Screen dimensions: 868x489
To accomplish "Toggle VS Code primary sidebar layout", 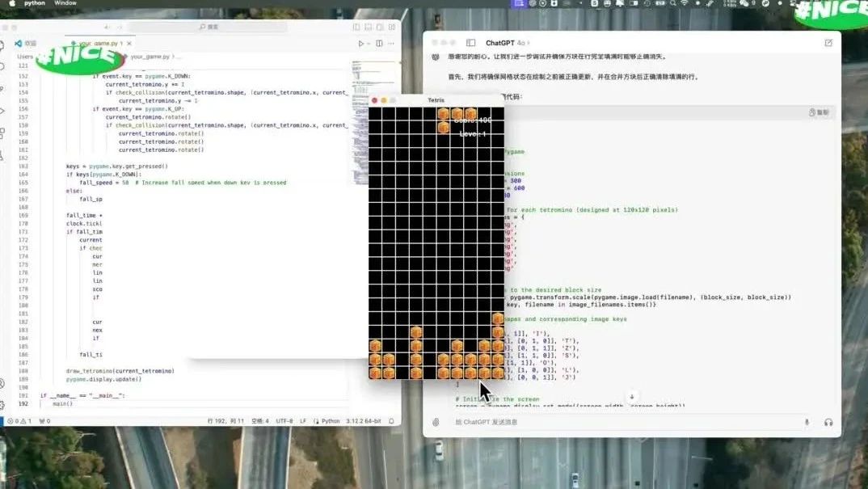I will point(356,27).
